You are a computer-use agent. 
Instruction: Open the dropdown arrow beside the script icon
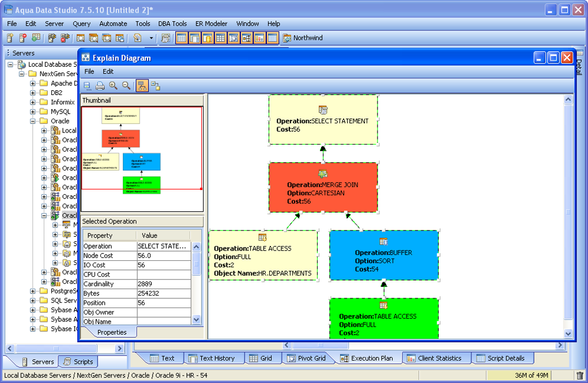pos(151,38)
